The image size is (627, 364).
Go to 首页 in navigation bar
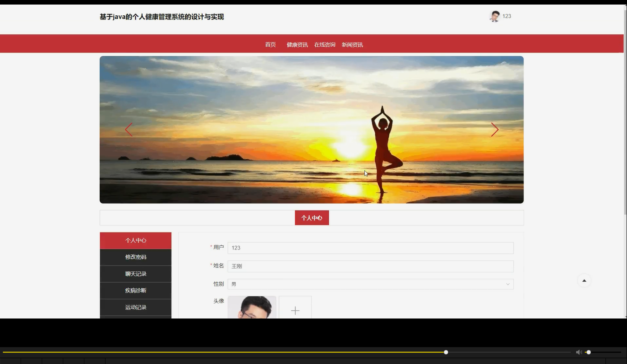(x=270, y=45)
